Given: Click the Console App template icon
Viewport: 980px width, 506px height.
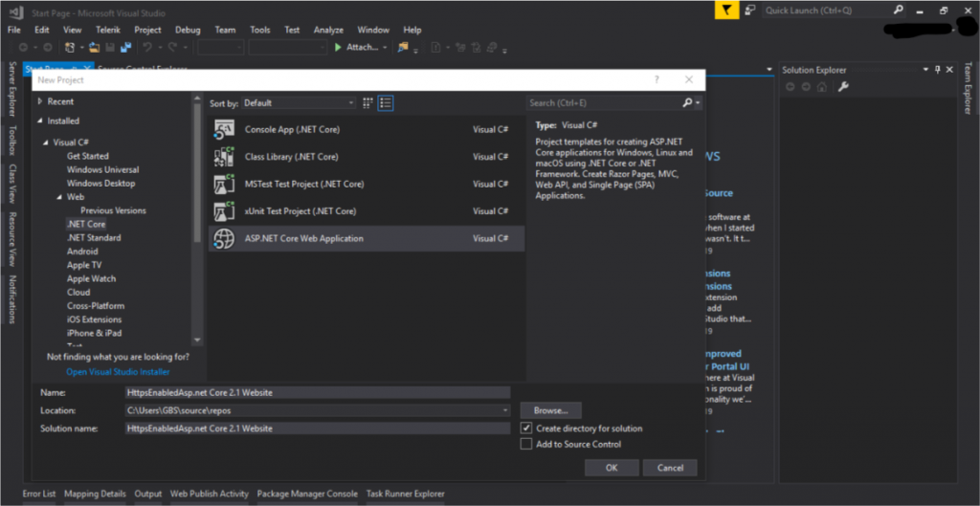Looking at the screenshot, I should [x=224, y=129].
